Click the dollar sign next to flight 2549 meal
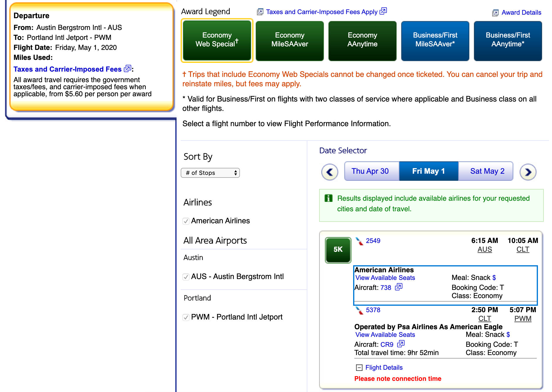Screen dimensions: 552x392 click(494, 278)
